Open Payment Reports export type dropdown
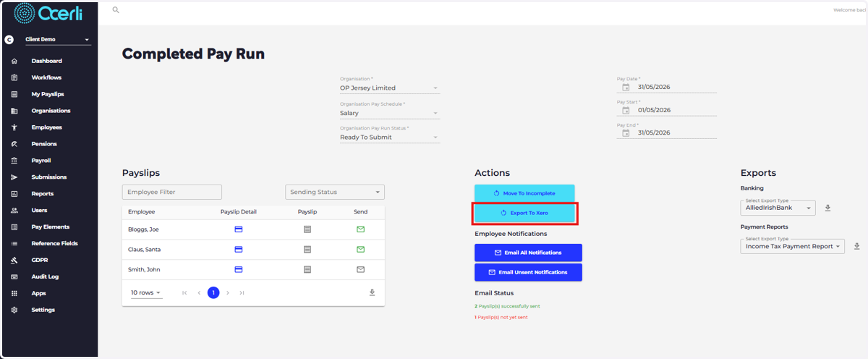Viewport: 868px width, 359px height. (x=793, y=247)
